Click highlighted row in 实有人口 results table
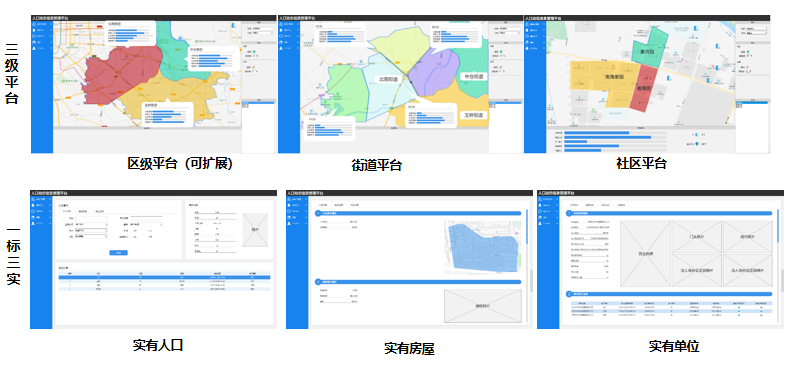Image resolution: width=797 pixels, height=374 pixels. (164, 277)
